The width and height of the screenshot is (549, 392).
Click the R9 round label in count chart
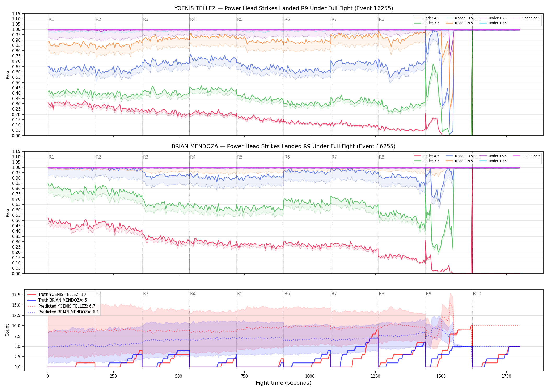point(429,294)
